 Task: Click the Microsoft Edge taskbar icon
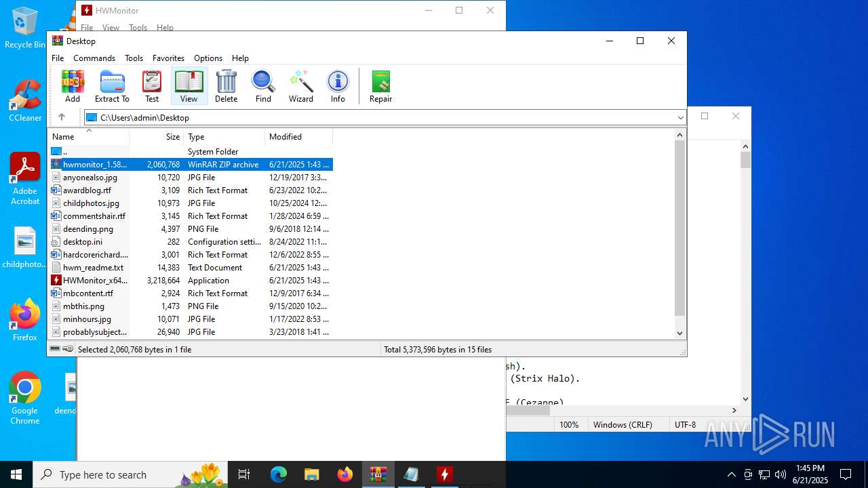pos(279,474)
